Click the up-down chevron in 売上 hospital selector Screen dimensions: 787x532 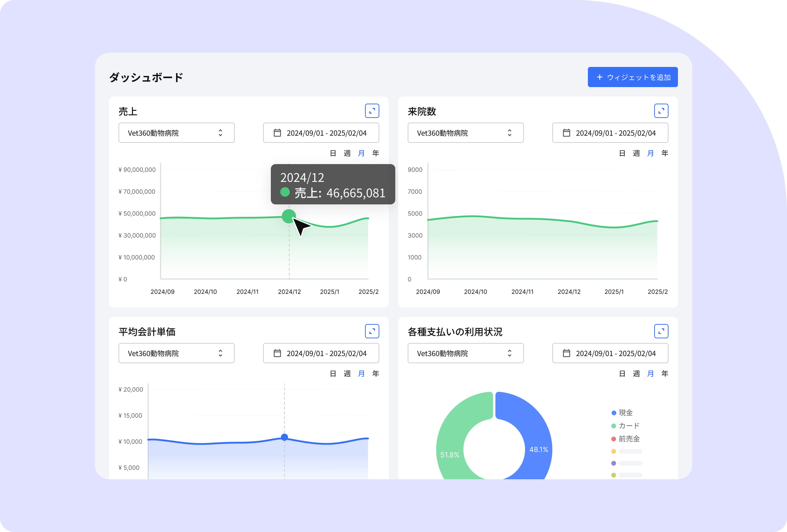pyautogui.click(x=220, y=133)
